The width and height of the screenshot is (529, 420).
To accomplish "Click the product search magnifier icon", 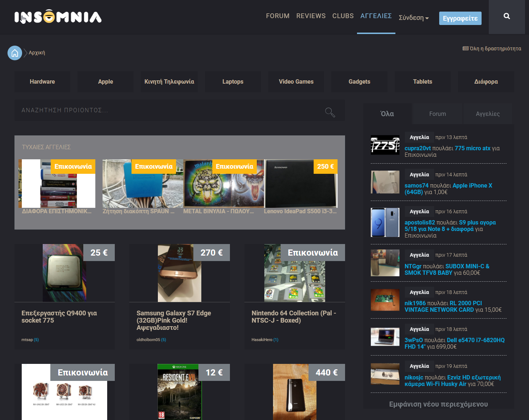I will [330, 112].
